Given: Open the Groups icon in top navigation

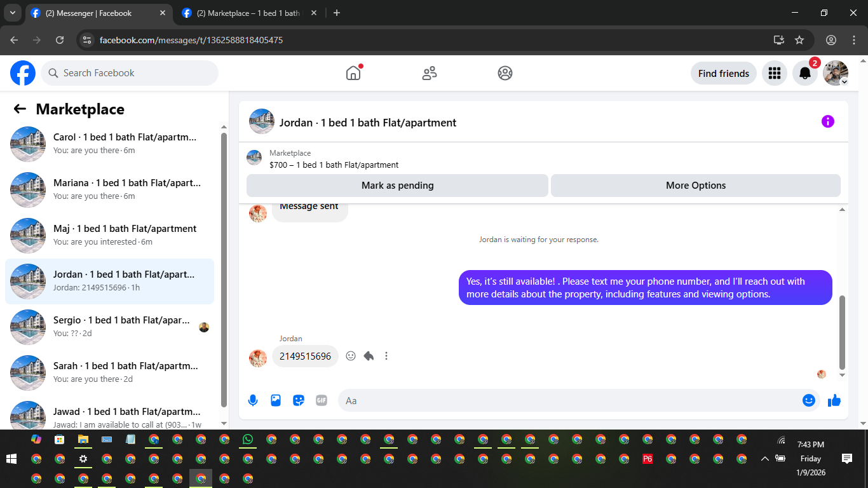Looking at the screenshot, I should tap(505, 73).
